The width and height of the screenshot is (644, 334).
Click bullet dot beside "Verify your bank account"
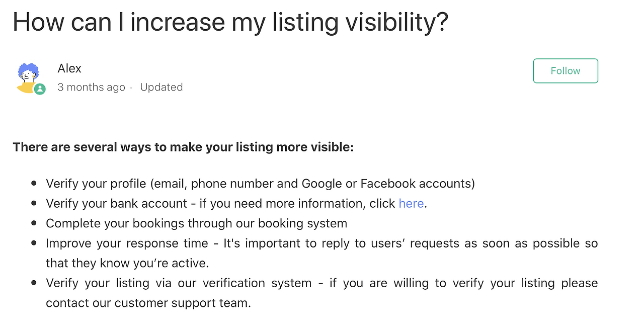34,203
